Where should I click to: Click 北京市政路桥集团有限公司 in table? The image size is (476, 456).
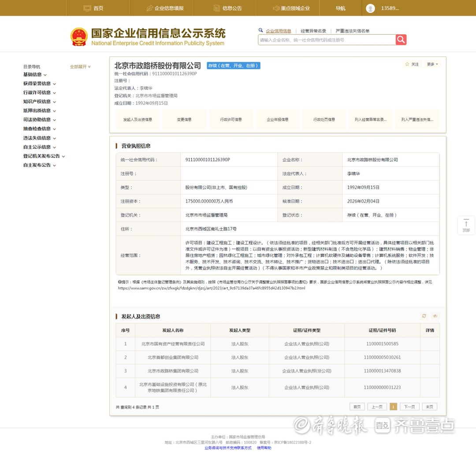pos(173,371)
